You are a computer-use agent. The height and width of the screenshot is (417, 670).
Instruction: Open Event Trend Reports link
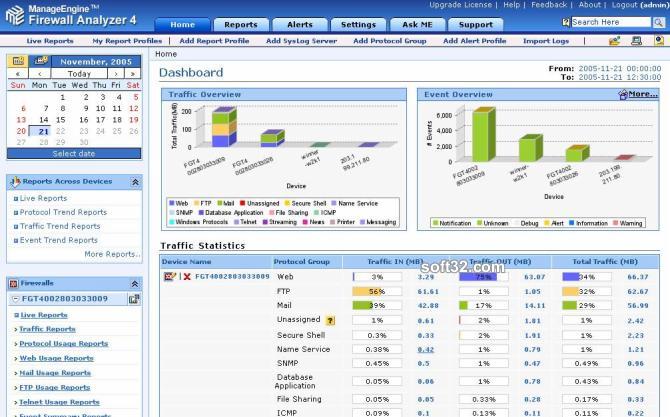pos(59,240)
